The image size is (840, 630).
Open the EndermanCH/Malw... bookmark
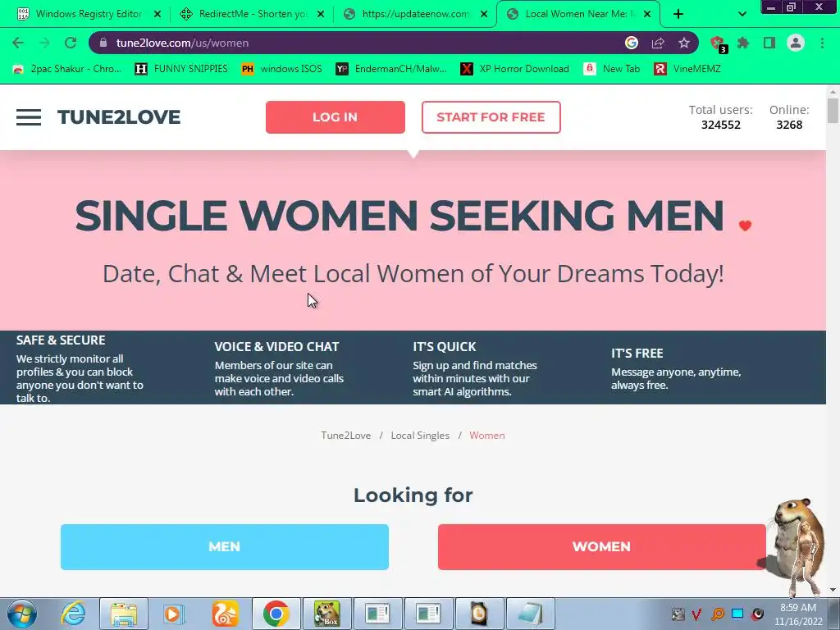391,69
